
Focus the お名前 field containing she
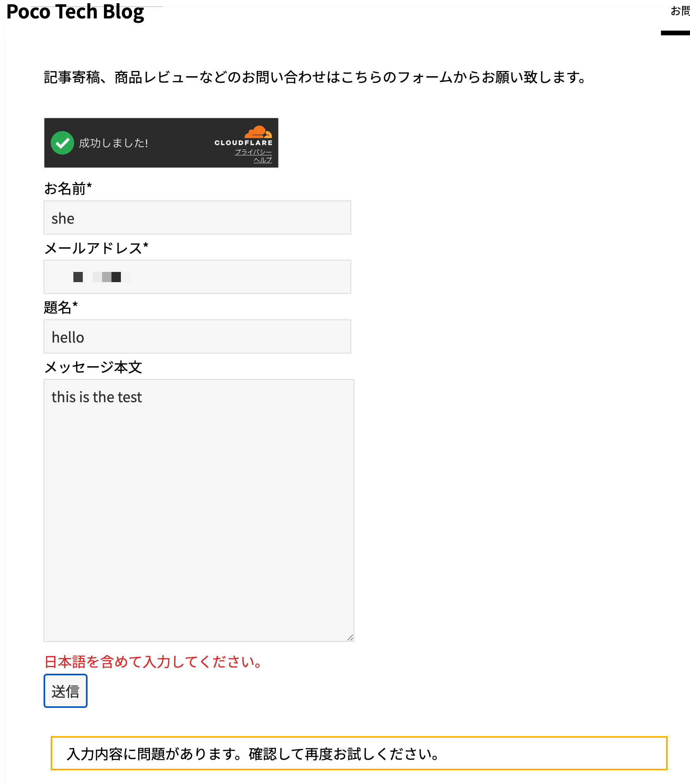tap(197, 218)
